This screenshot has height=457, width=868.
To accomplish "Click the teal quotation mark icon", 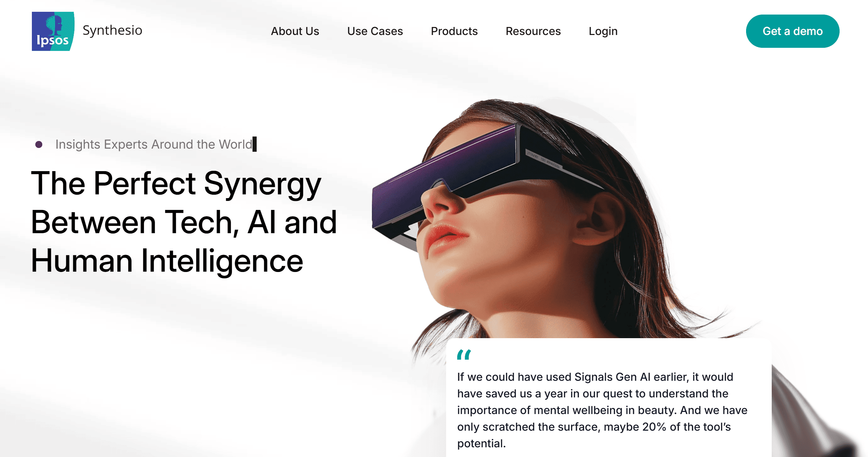I will click(464, 354).
